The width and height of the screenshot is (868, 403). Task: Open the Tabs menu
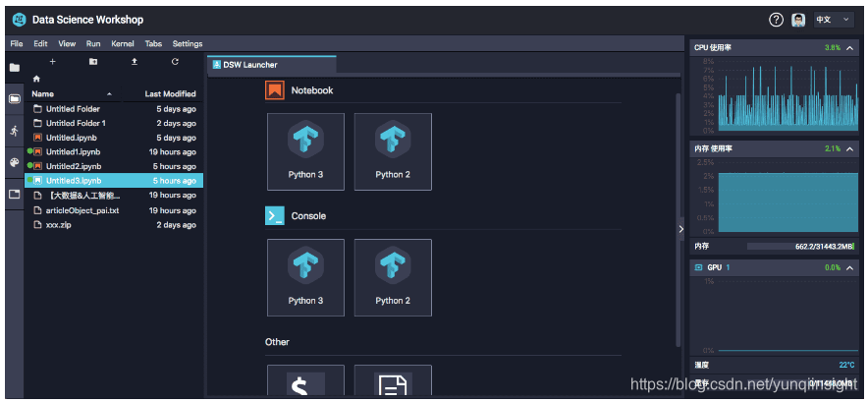point(153,44)
